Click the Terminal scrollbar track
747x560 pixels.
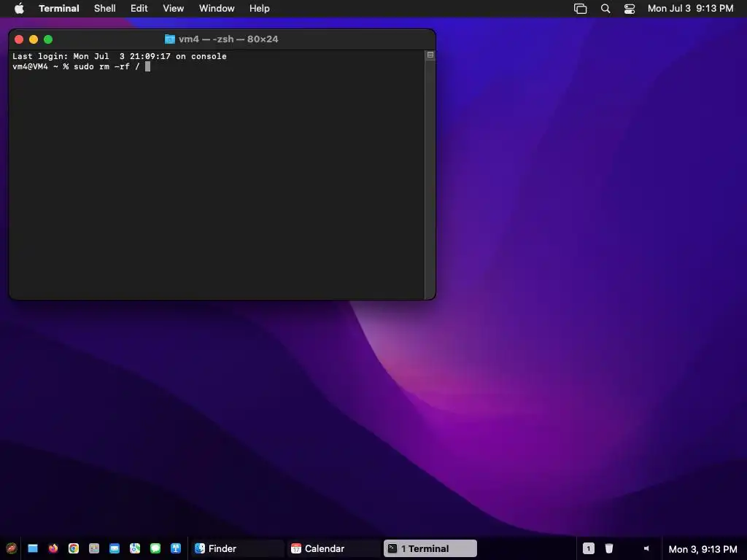tap(430, 179)
